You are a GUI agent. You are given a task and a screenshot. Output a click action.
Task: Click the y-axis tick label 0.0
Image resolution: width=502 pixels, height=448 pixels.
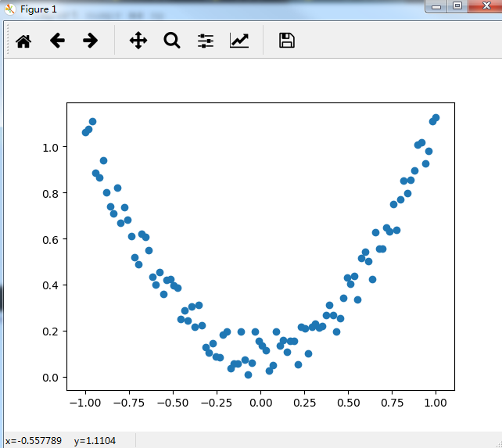(x=50, y=378)
